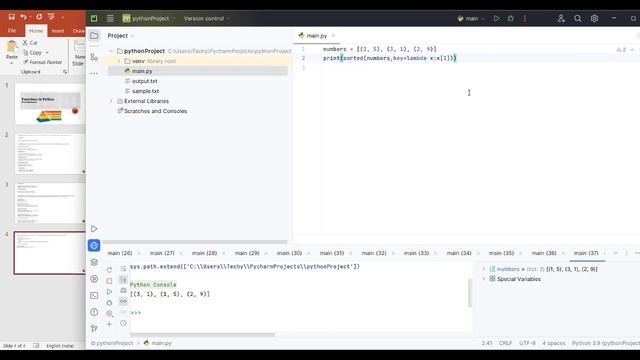
Task: Open the Version control dropdown
Action: click(x=207, y=18)
